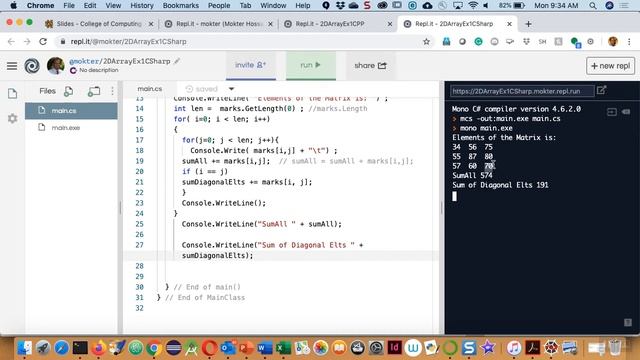Open the Window menu

pos(273,6)
